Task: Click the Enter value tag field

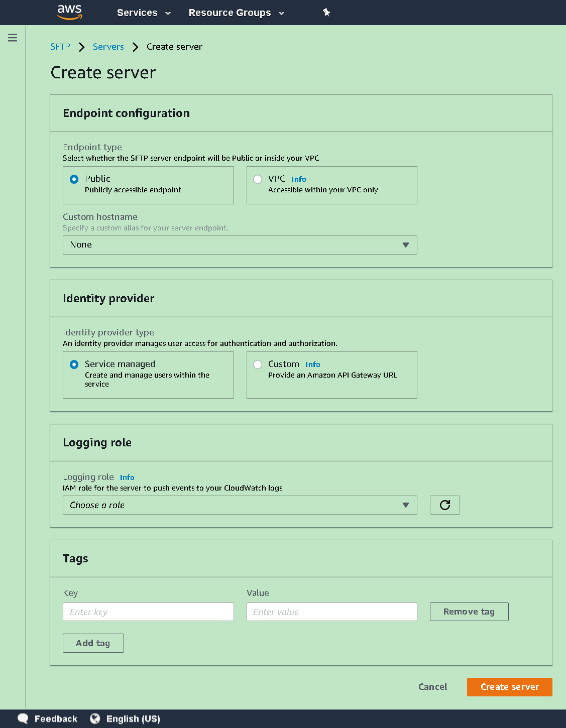Action: tap(331, 612)
